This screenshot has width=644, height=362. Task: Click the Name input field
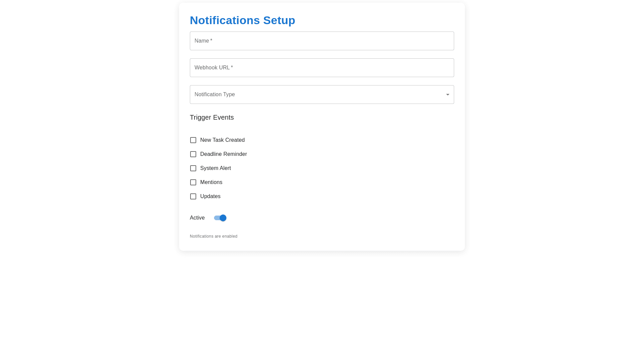[322, 41]
